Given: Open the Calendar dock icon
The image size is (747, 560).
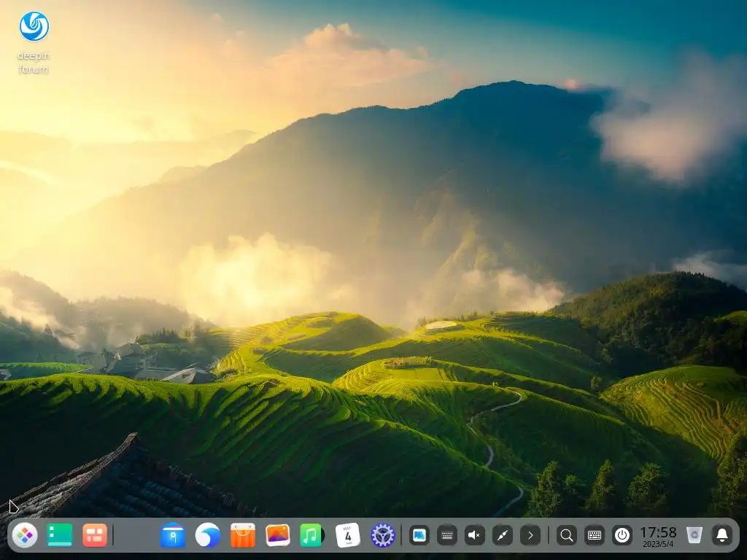Looking at the screenshot, I should click(348, 535).
